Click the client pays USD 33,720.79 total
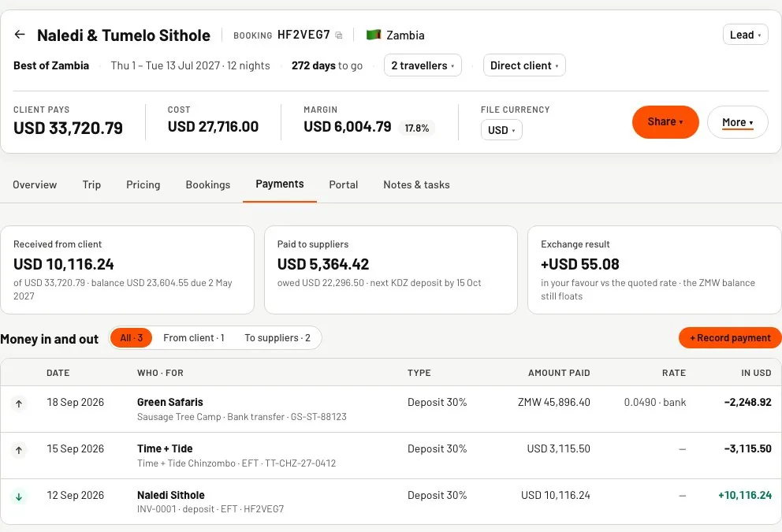The image size is (782, 532). coord(68,128)
